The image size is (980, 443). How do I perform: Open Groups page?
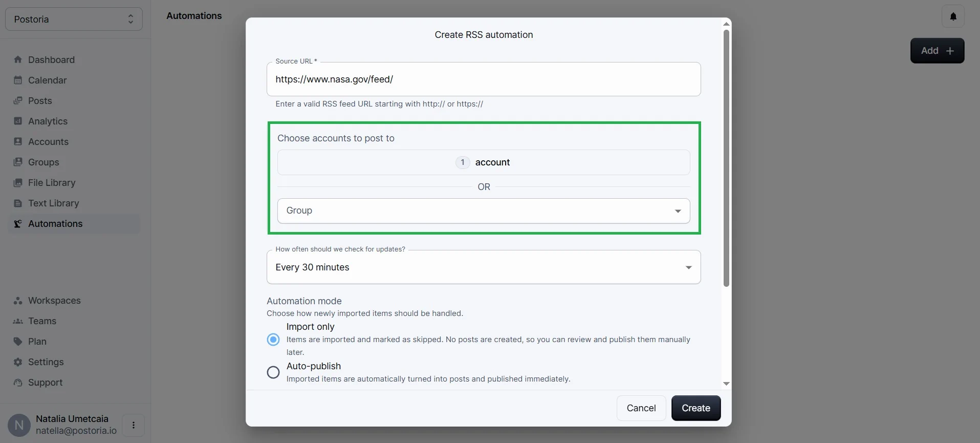pyautogui.click(x=74, y=162)
